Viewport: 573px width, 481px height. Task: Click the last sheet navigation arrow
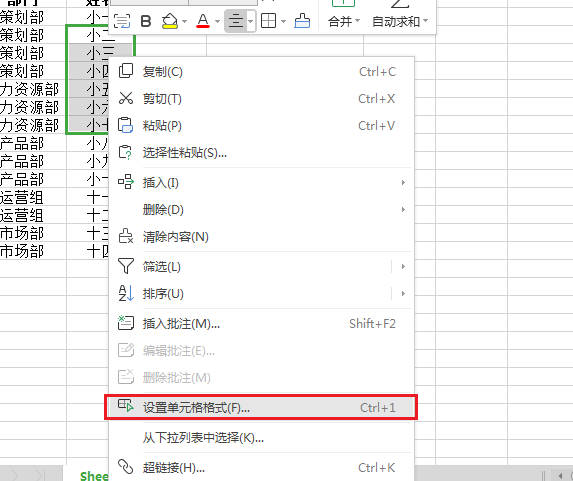coord(40,475)
